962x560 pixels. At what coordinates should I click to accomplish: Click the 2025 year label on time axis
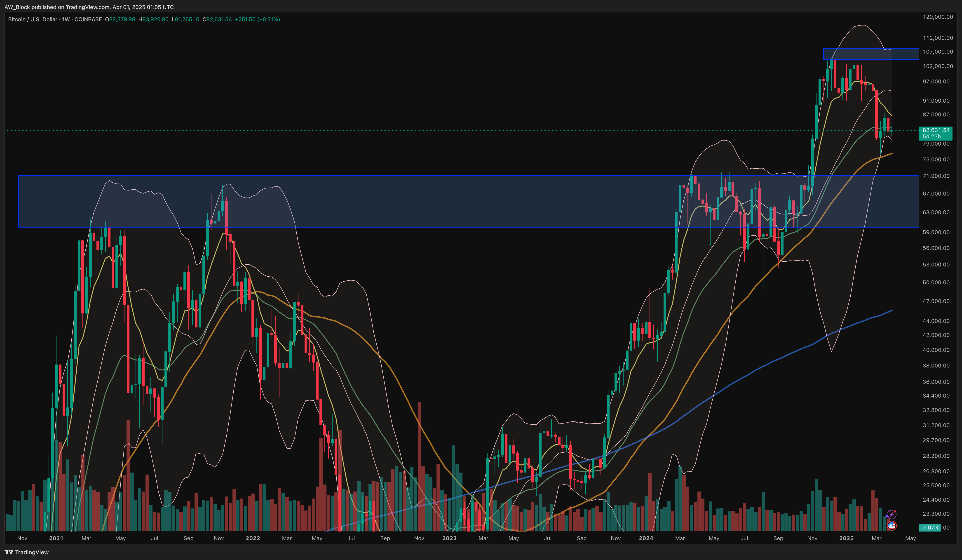click(846, 538)
